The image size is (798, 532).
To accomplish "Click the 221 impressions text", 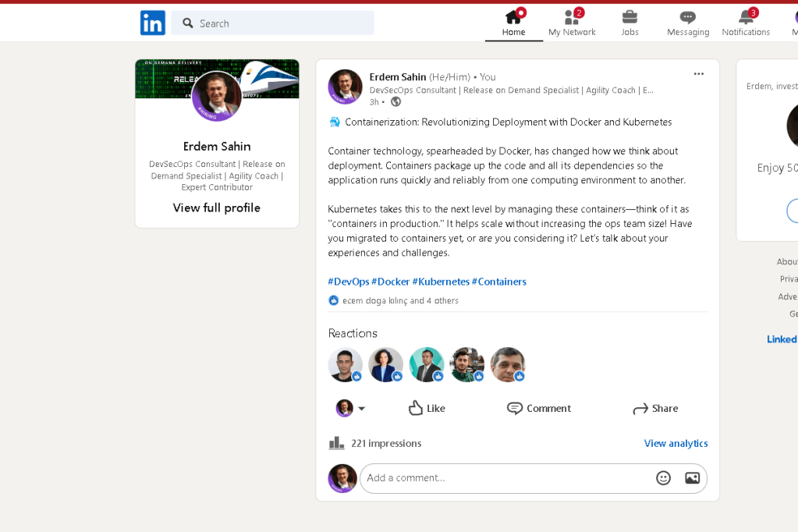I will (386, 443).
